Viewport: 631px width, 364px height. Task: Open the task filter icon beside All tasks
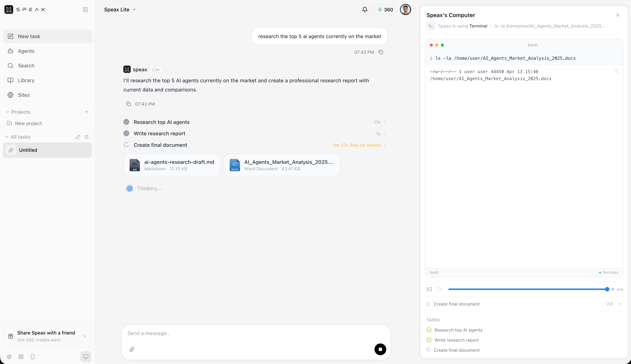tap(87, 137)
